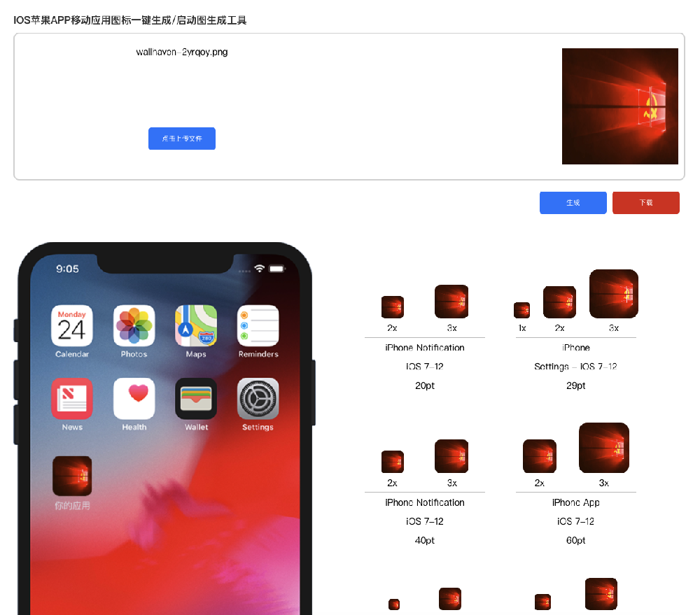Click the 29pt size label
Viewport: 700px width, 615px height.
coord(575,386)
